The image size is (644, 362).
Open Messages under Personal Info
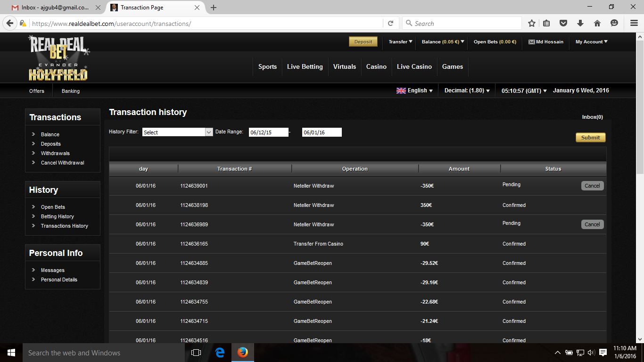click(x=52, y=270)
